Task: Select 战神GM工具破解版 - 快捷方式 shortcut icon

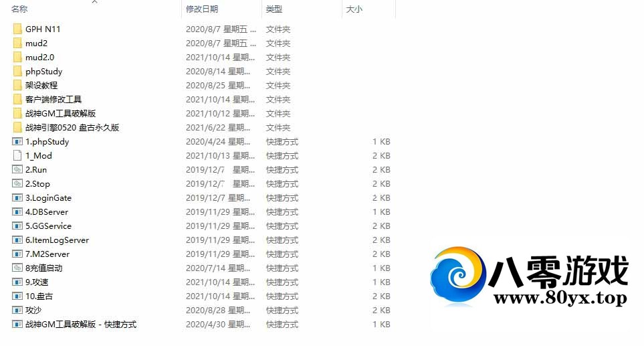Action: click(17, 324)
